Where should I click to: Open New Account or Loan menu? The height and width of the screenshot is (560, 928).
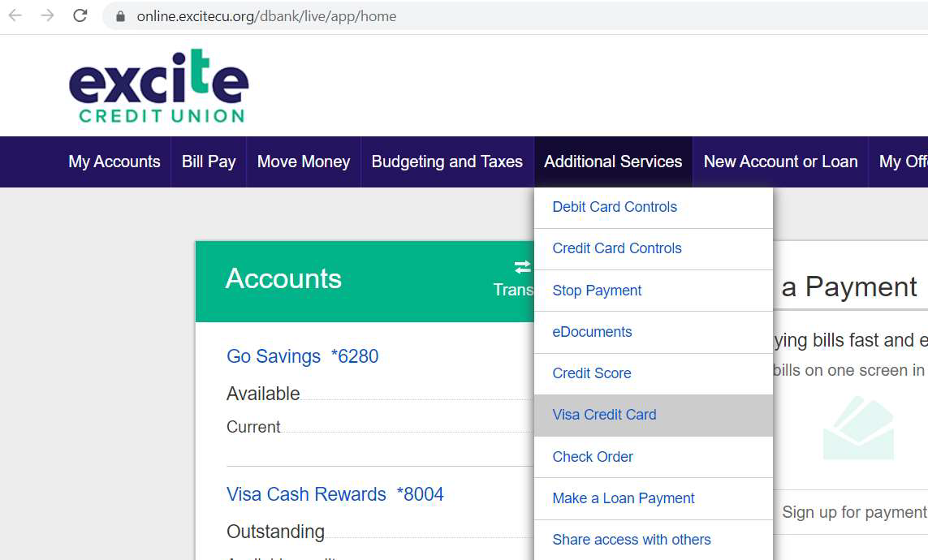tap(780, 162)
